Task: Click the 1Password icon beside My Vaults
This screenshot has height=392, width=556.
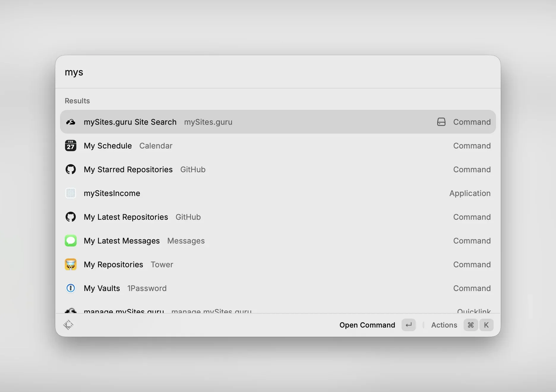Action: coord(70,288)
